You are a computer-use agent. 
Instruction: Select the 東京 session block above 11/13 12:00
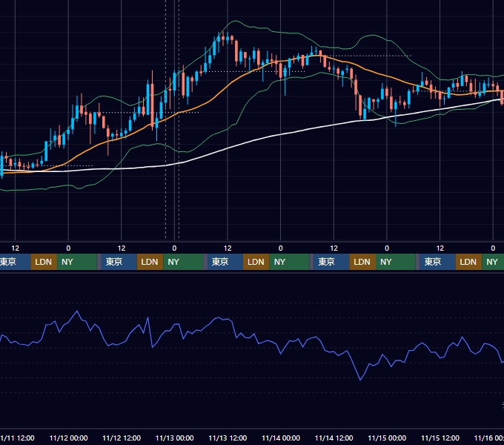pyautogui.click(x=225, y=262)
